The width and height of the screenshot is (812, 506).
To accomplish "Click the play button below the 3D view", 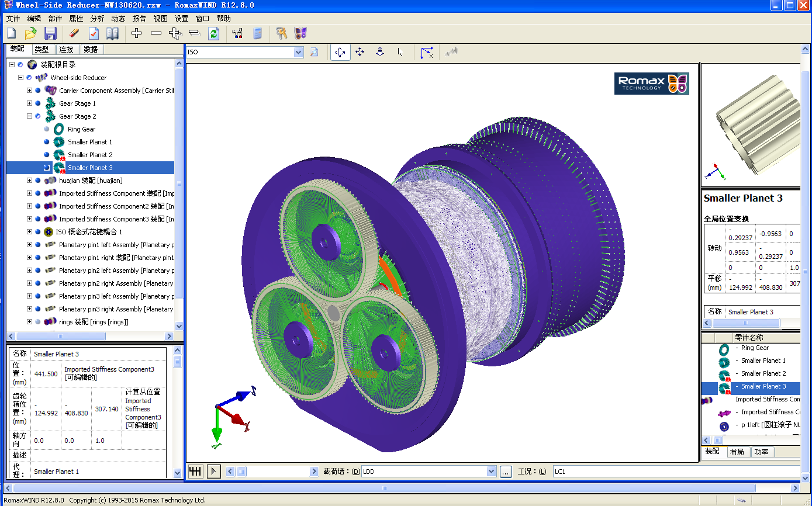I will pyautogui.click(x=213, y=471).
